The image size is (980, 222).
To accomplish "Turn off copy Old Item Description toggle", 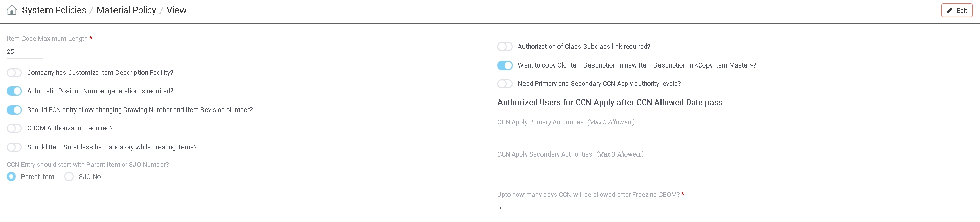I will click(505, 65).
